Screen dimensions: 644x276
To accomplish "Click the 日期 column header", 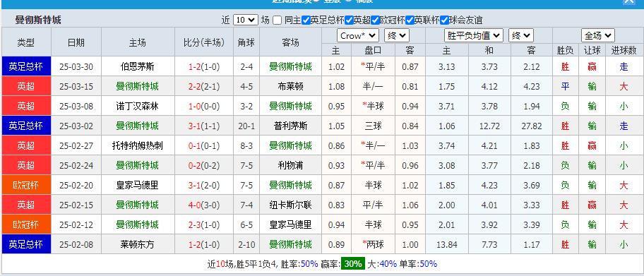I will pyautogui.click(x=76, y=42).
